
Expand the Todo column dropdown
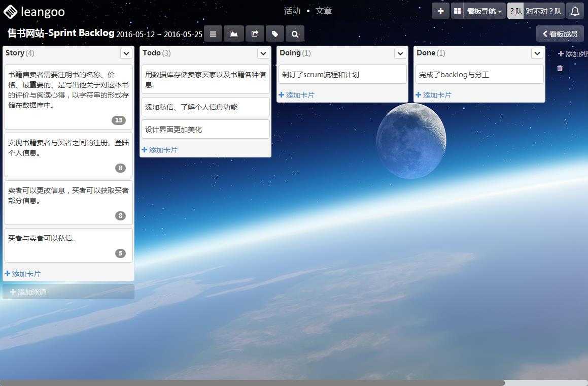[x=263, y=53]
